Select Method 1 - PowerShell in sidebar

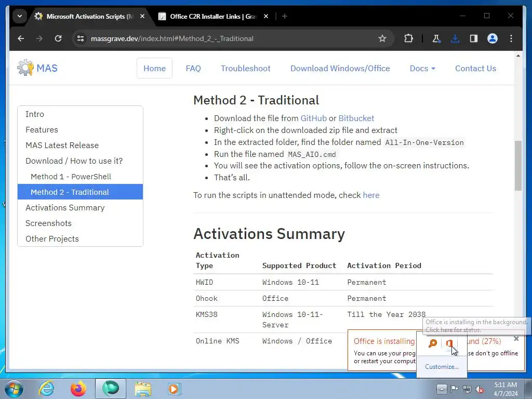[80, 177]
